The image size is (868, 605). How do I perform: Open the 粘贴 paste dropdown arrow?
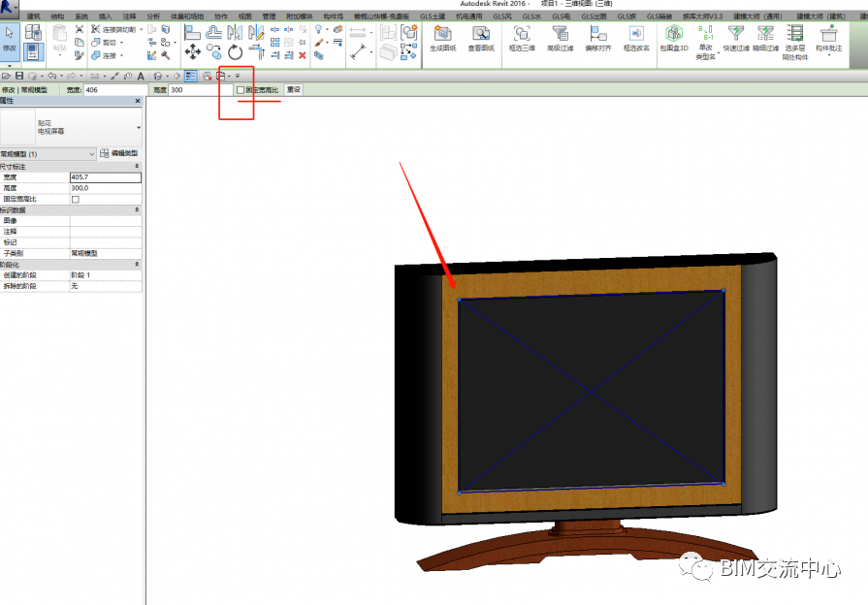[60, 55]
